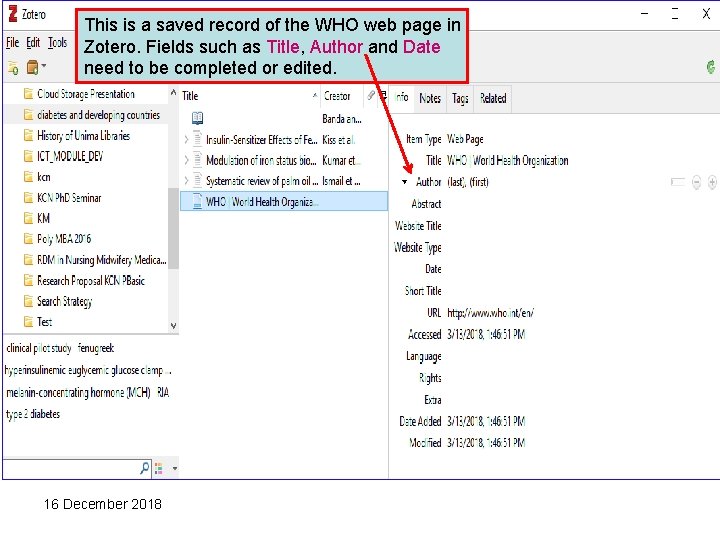
Task: Click the empty Date field
Action: [x=581, y=269]
